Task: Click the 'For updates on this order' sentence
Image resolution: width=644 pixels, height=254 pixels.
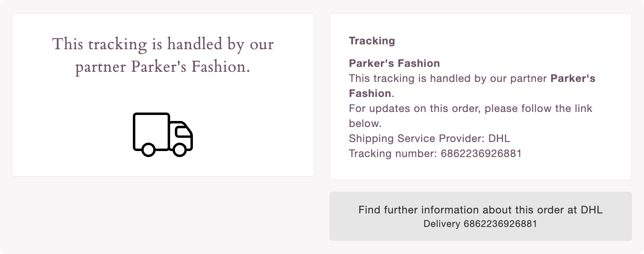Action: point(470,108)
